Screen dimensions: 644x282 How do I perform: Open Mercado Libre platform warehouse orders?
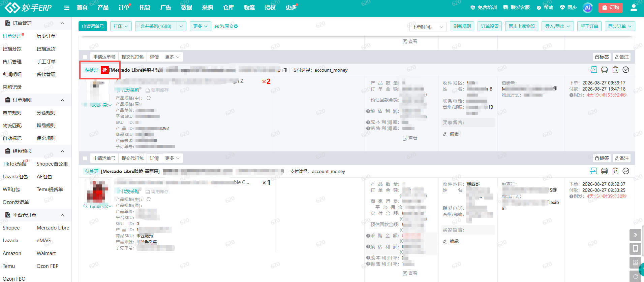pyautogui.click(x=53, y=228)
